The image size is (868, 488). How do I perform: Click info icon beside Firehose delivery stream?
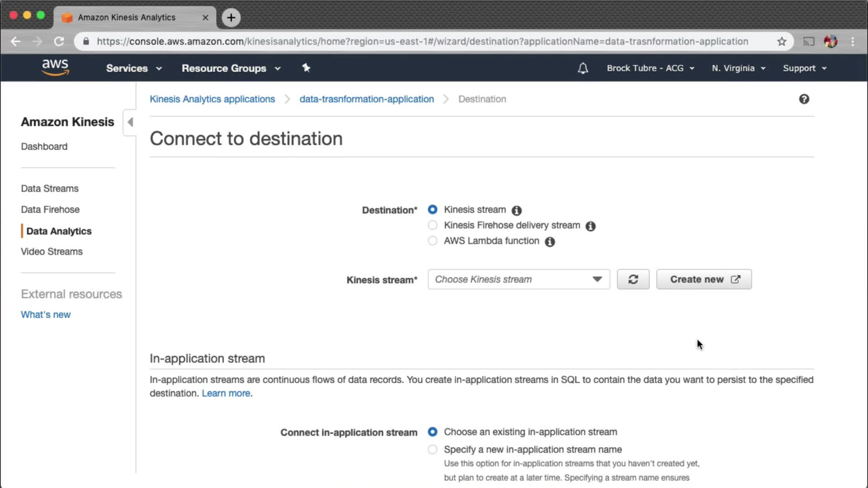coord(590,226)
